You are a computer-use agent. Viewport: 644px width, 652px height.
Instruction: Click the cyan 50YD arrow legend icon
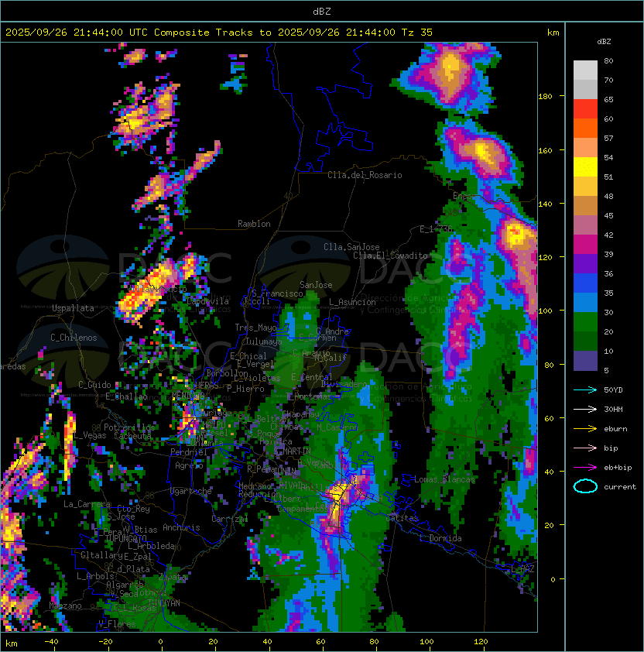(585, 390)
